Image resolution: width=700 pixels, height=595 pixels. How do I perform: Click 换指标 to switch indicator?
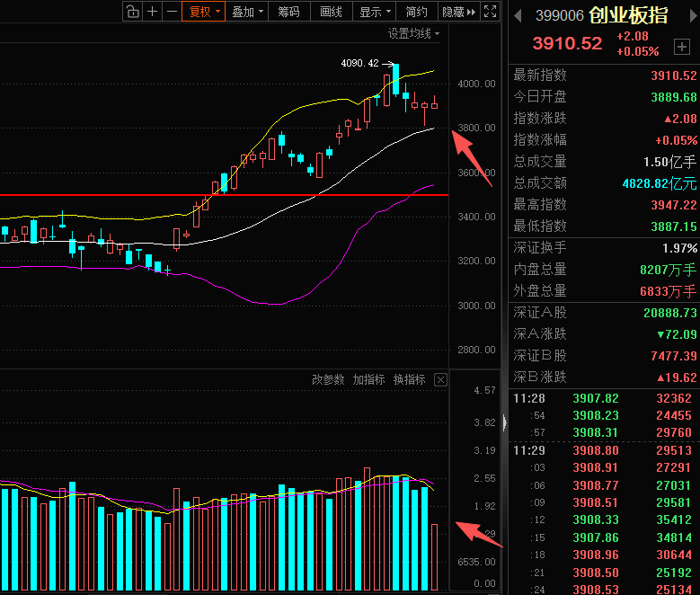(x=410, y=379)
